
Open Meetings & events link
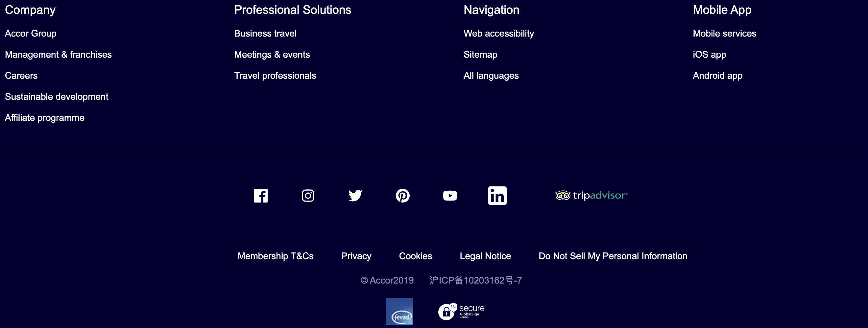click(272, 54)
